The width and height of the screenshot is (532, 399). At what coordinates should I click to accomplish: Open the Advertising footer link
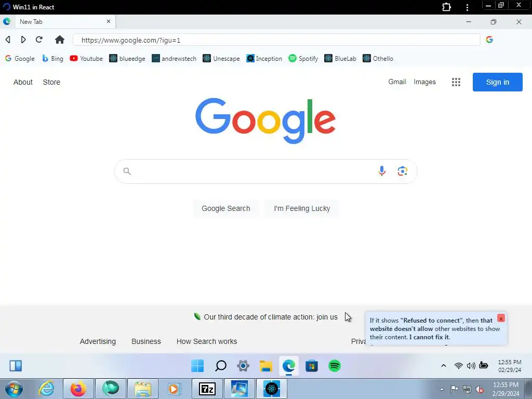98,341
